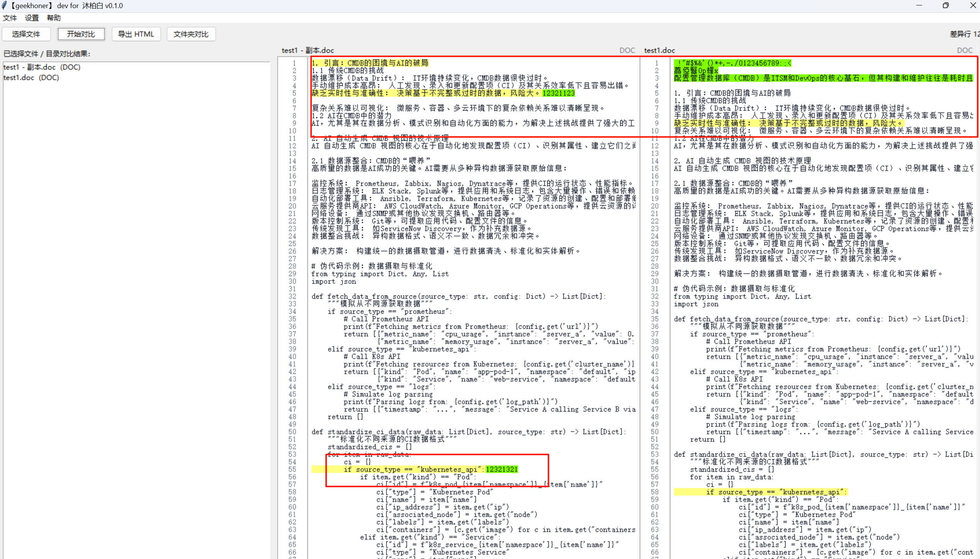Viewport: 980px width, 559px height.
Task: Click the green highlighted 12321321 text
Action: [501, 469]
